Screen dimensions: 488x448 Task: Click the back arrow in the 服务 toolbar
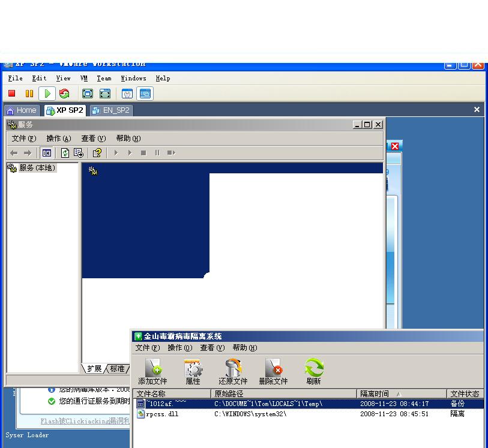click(x=14, y=153)
